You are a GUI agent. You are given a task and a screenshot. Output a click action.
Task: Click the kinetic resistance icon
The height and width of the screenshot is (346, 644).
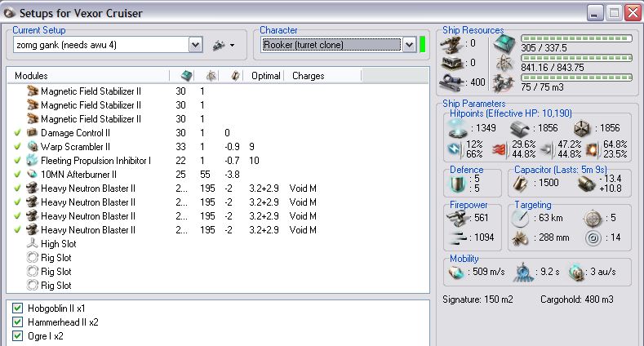pyautogui.click(x=546, y=150)
